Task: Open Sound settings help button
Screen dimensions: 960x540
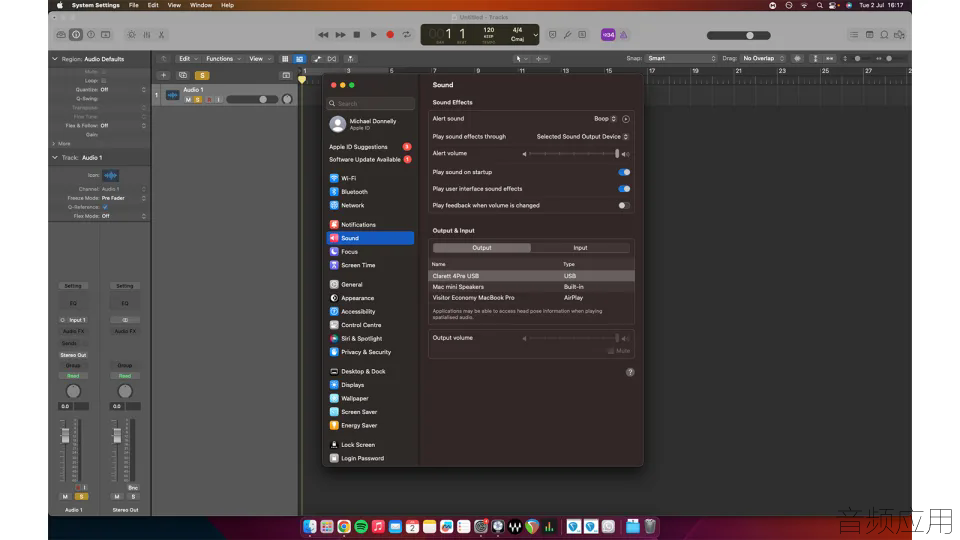Action: (x=630, y=372)
